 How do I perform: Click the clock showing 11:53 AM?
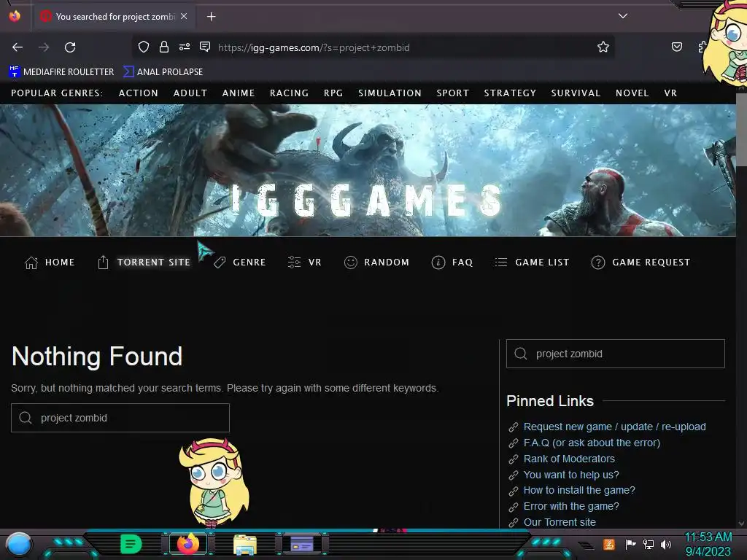708,537
